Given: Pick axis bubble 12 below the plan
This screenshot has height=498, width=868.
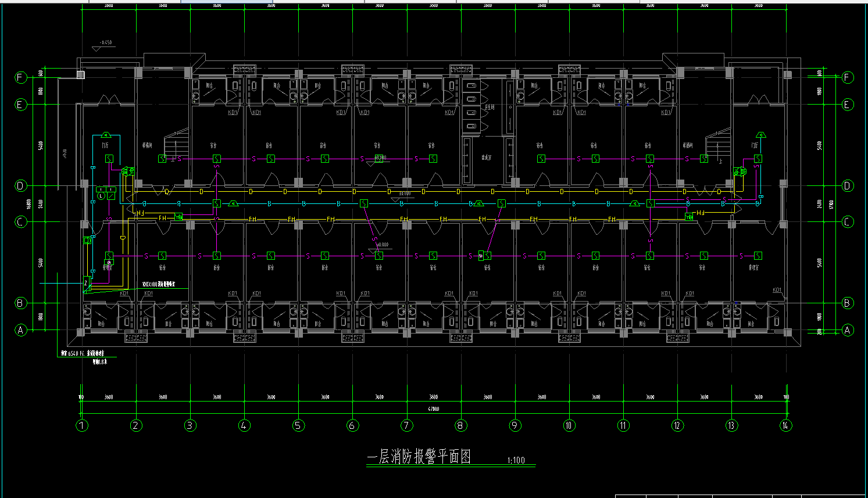Looking at the screenshot, I should (x=677, y=425).
